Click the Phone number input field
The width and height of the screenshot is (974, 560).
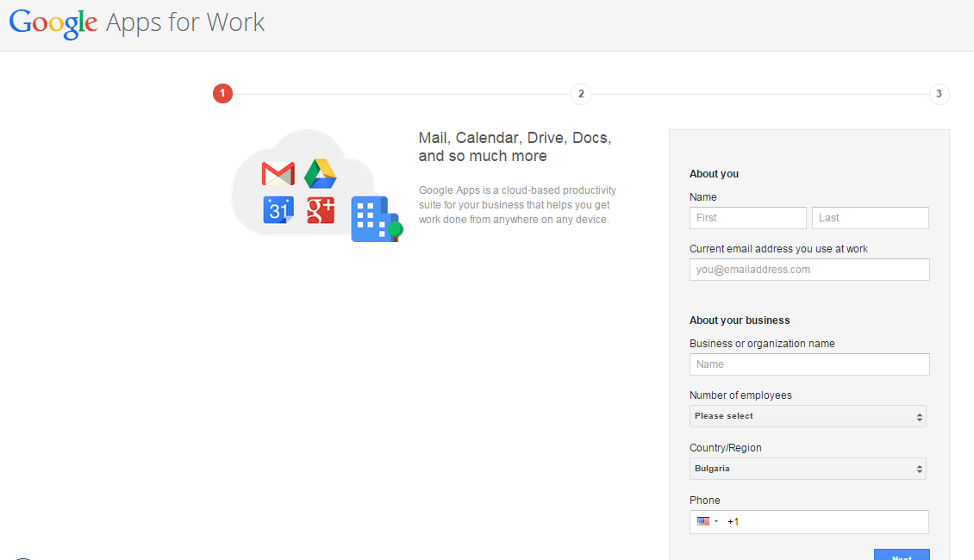[x=823, y=522]
